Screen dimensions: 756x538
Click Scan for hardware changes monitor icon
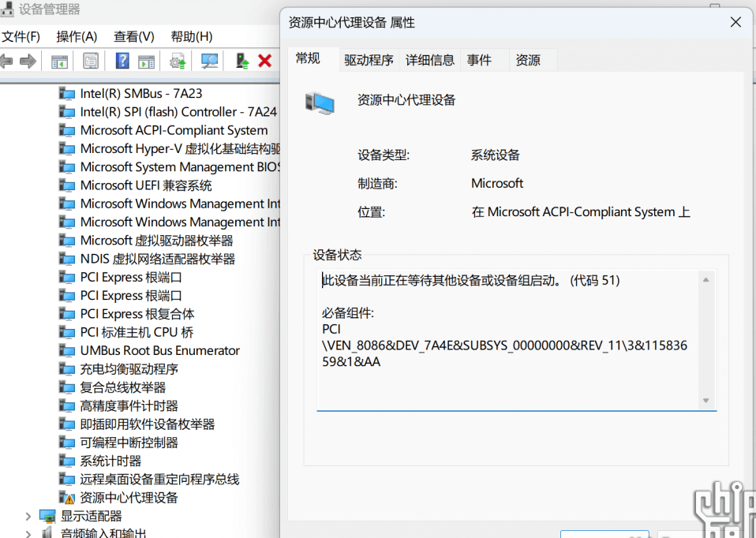coord(210,62)
